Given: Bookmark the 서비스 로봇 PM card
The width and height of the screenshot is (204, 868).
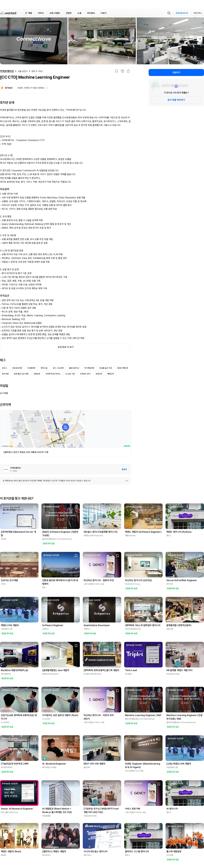Looking at the screenshot, I should pyautogui.click(x=159, y=784).
